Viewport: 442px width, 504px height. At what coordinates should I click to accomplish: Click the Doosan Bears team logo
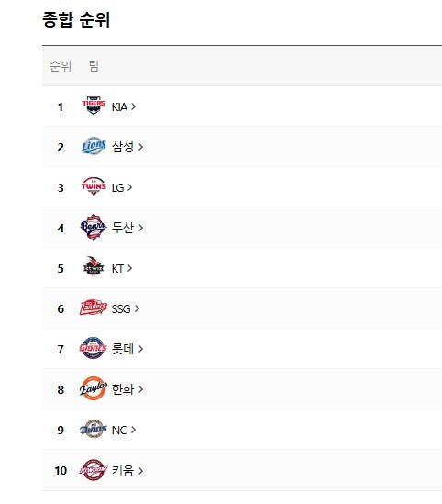(x=94, y=227)
